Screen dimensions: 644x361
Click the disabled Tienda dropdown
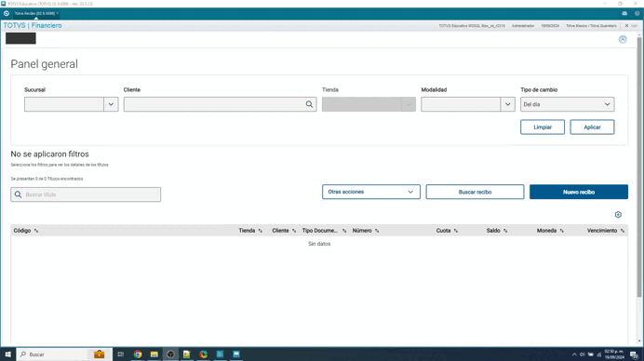pos(369,104)
